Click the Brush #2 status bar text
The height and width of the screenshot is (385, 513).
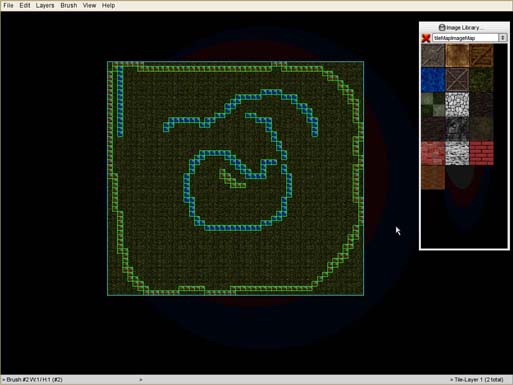pos(33,380)
